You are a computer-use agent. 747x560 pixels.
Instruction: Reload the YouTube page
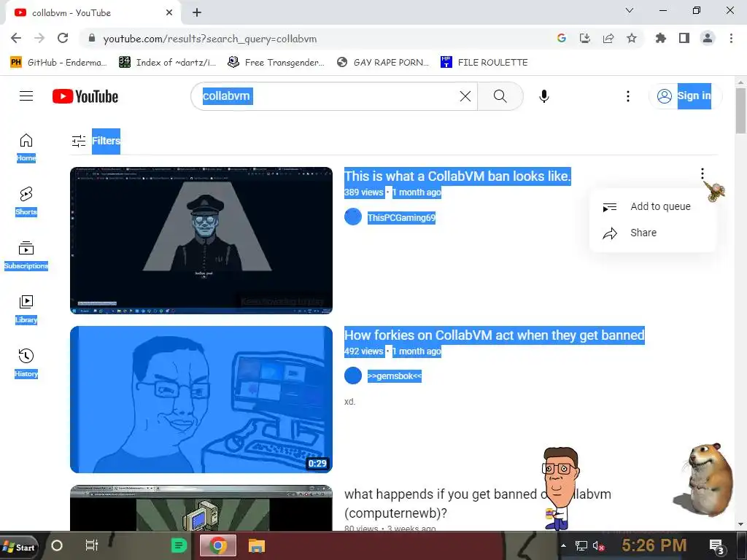[63, 38]
